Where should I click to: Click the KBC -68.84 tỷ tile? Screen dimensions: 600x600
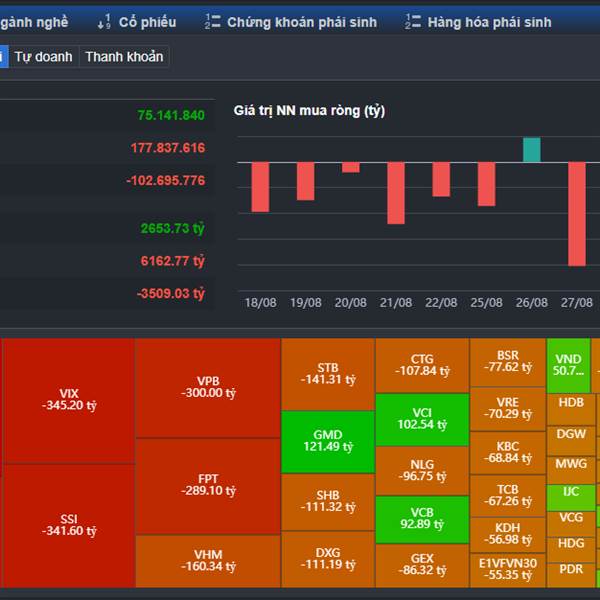coord(508,453)
